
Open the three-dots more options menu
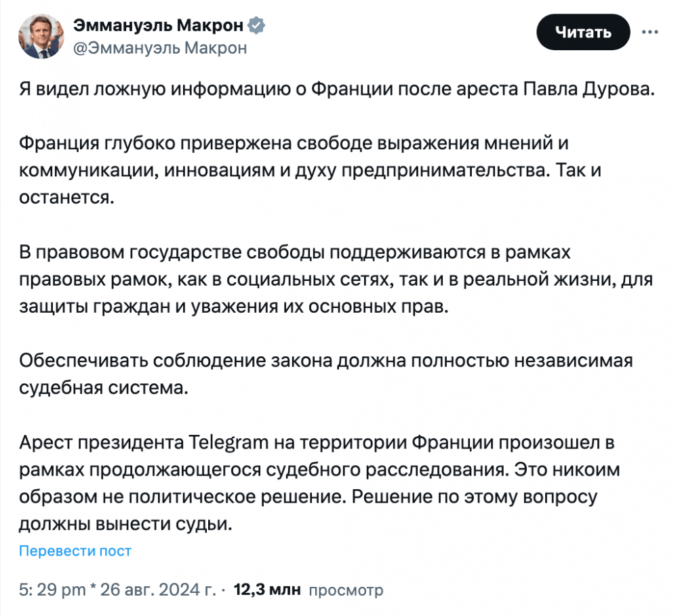tap(650, 32)
